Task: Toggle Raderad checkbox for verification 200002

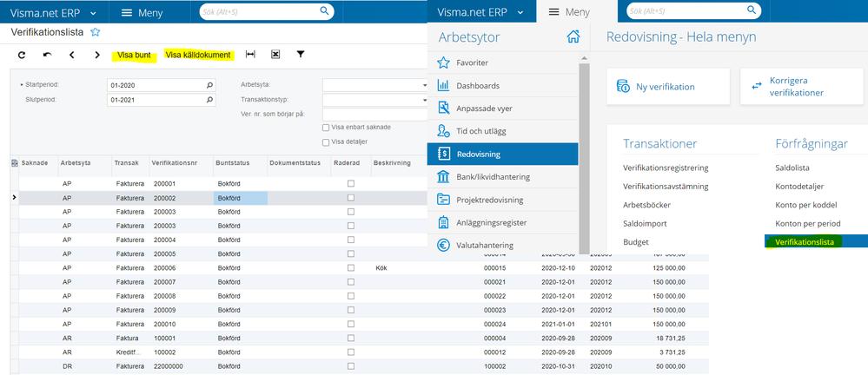Action: click(x=351, y=197)
